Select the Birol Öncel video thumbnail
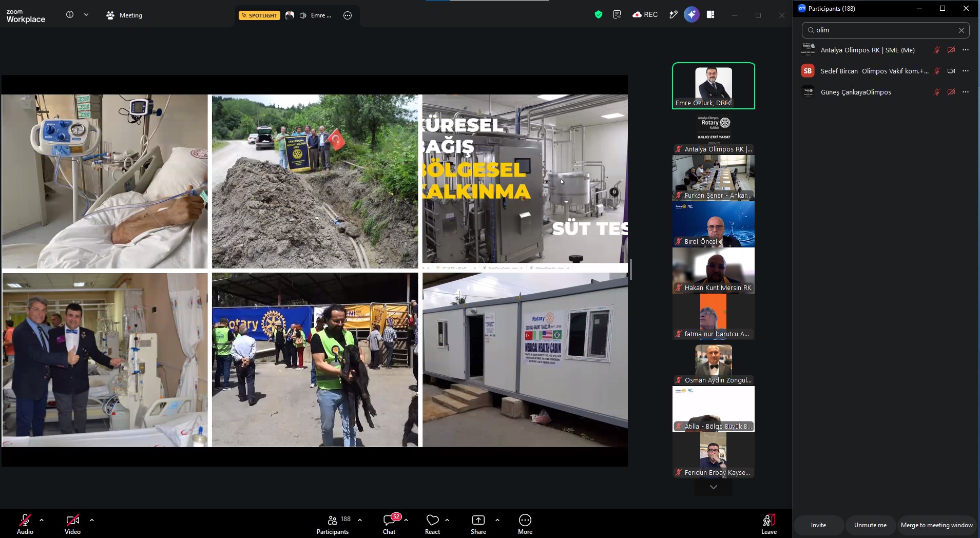Screen dimensions: 980x538 [x=714, y=224]
